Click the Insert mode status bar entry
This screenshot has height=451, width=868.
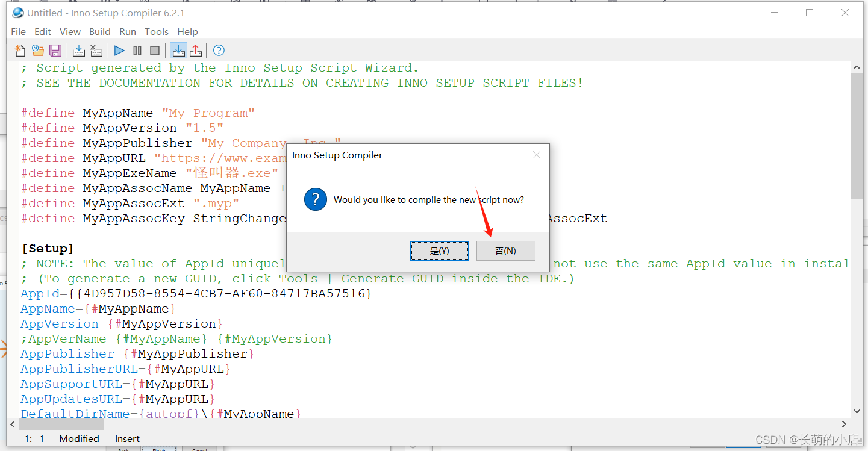[127, 439]
